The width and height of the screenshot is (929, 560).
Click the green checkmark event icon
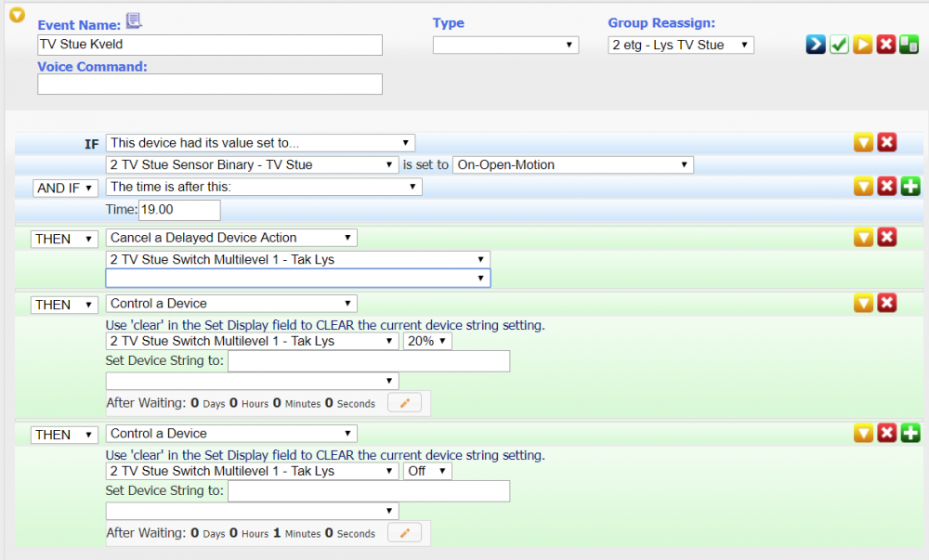pyautogui.click(x=839, y=45)
